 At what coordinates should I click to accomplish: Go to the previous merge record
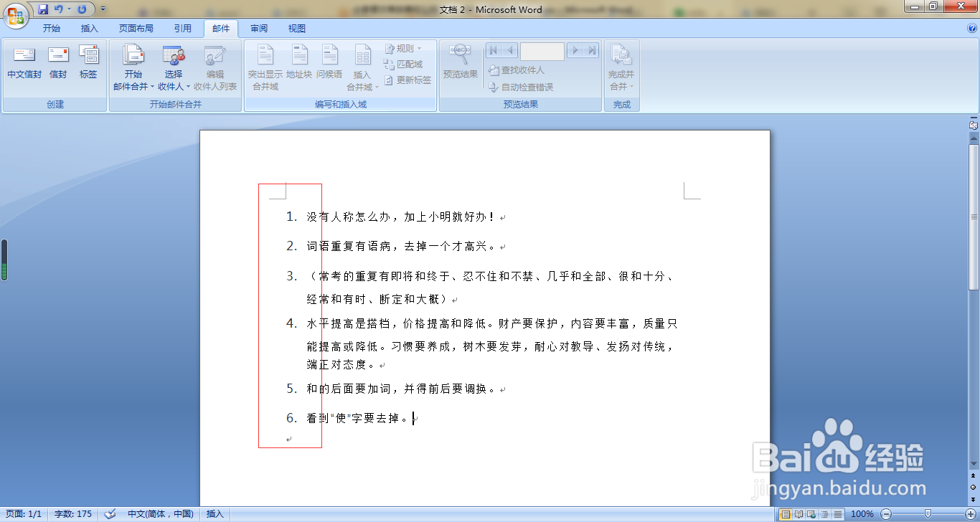click(510, 50)
